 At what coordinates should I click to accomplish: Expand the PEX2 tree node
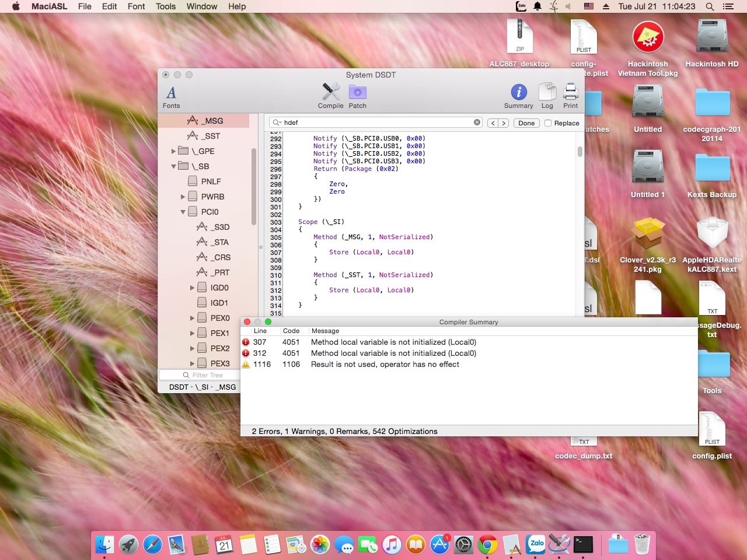pos(192,348)
